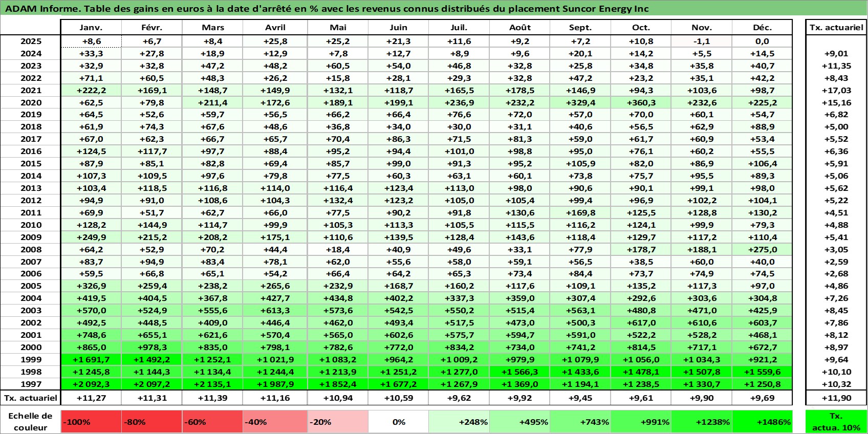Click the '+360,3' cell for Oct. 2020

(641, 102)
